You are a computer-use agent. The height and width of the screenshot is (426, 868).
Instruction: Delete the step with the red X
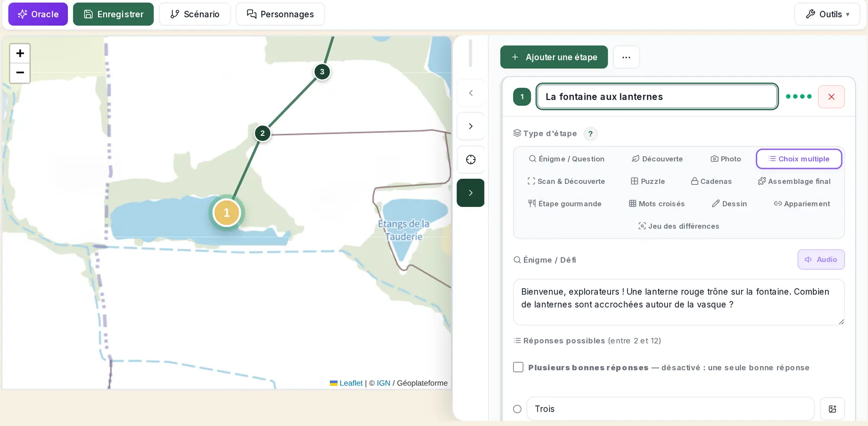point(831,97)
